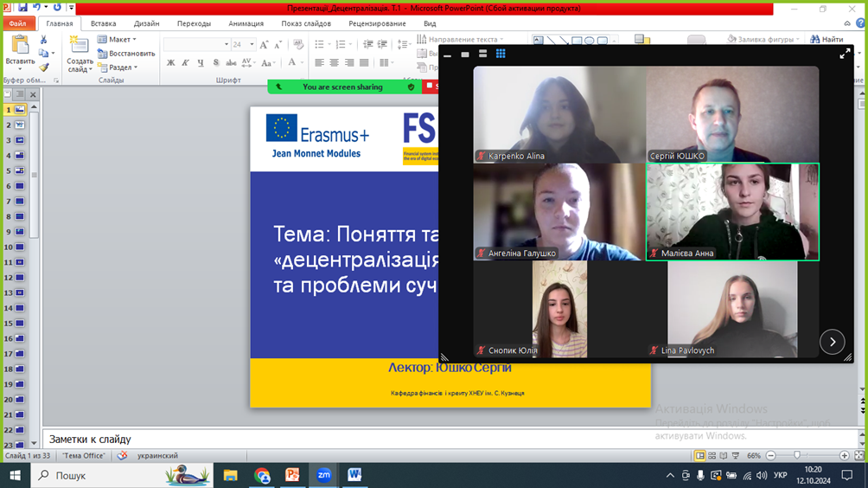The height and width of the screenshot is (488, 868).
Task: Click the Redo/Repeat icon in title bar
Action: pyautogui.click(x=57, y=7)
